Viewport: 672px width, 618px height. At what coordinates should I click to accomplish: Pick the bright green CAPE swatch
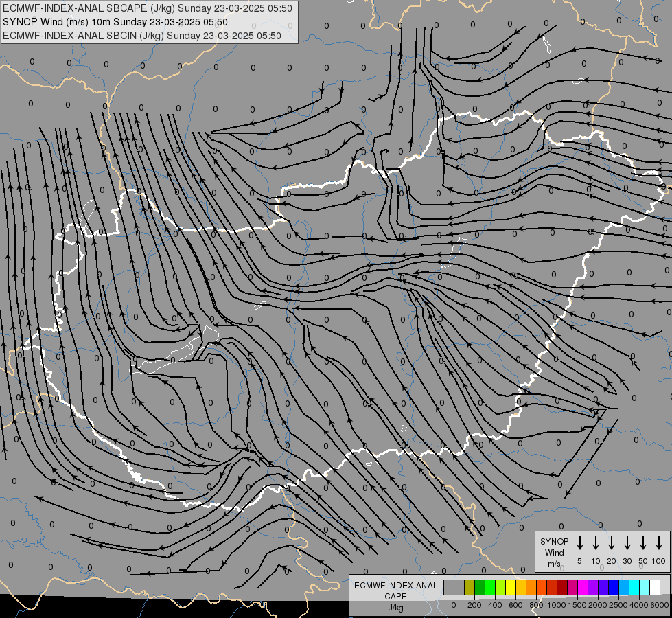490,587
